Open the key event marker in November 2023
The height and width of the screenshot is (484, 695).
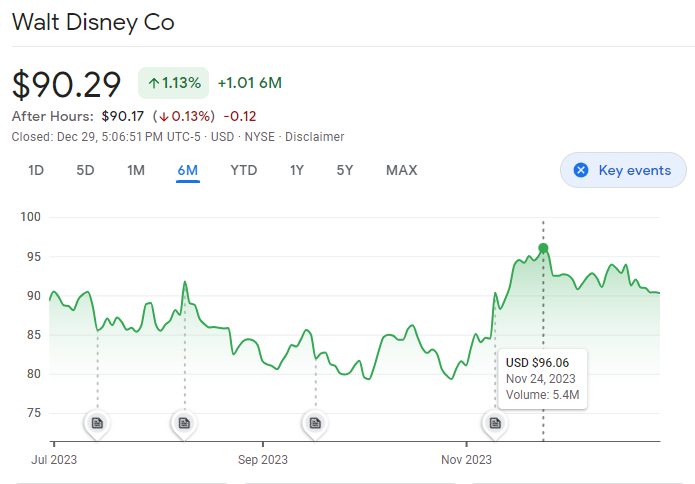495,423
